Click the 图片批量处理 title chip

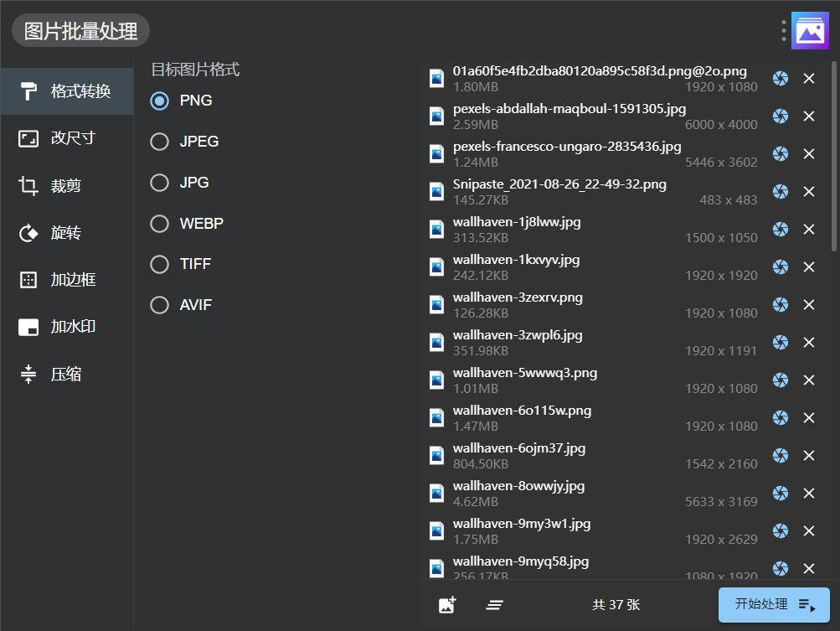point(80,30)
